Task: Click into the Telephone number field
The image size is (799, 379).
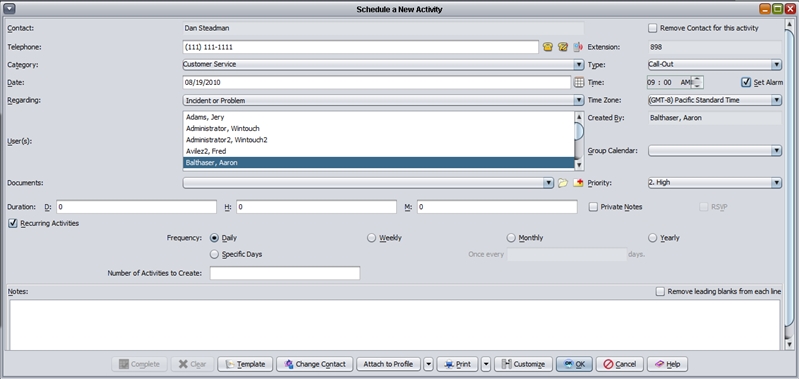Action: click(360, 47)
